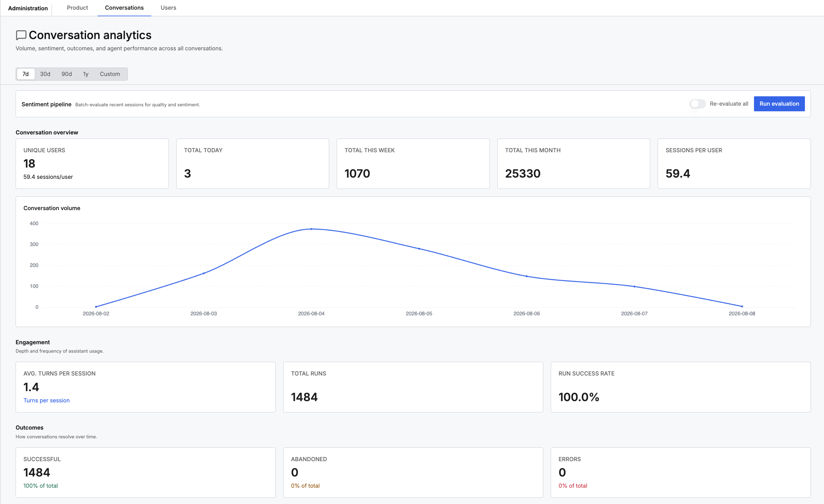Click chart data point for 2026-08-07
824x504 pixels.
634,286
